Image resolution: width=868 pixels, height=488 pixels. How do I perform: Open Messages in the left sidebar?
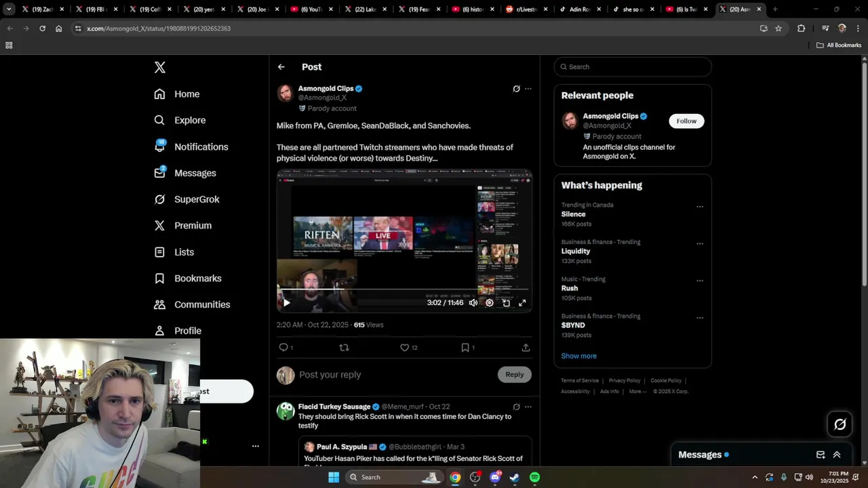(185, 173)
